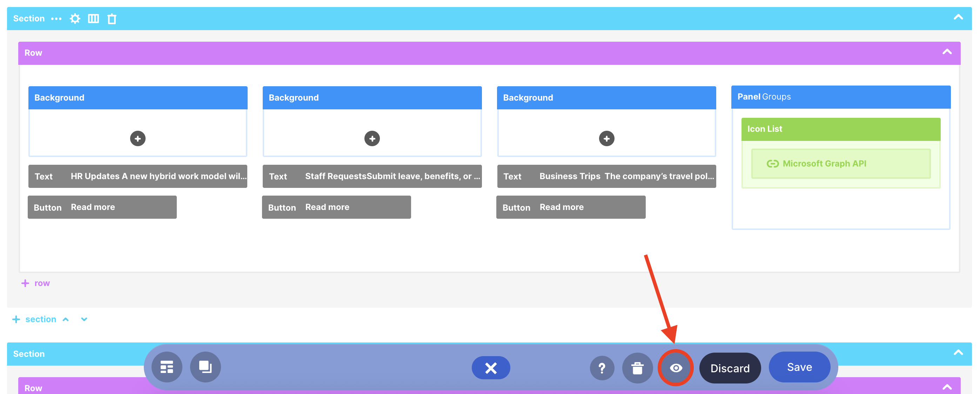Click Discard button
Image resolution: width=980 pixels, height=394 pixels.
click(x=730, y=368)
